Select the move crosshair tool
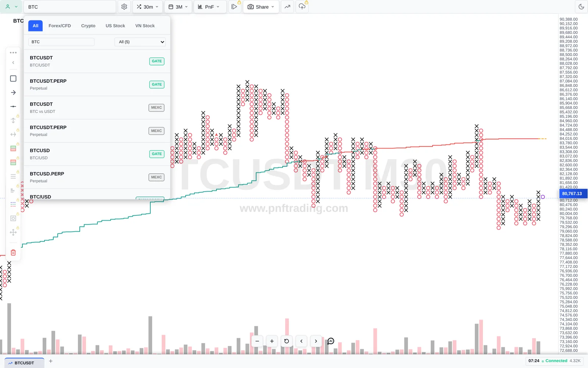The image size is (588, 368). pyautogui.click(x=13, y=232)
